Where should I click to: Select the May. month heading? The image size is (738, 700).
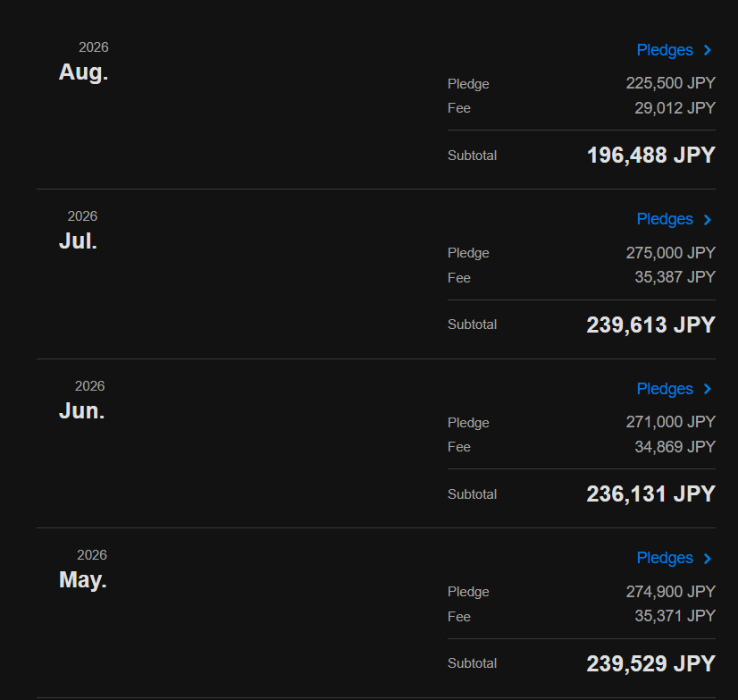(x=82, y=580)
